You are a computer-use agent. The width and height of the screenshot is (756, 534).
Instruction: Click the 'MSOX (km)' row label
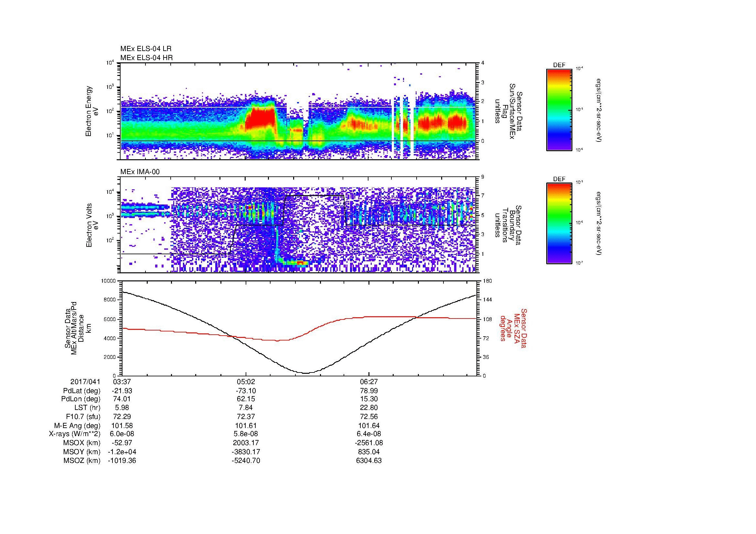coord(82,443)
